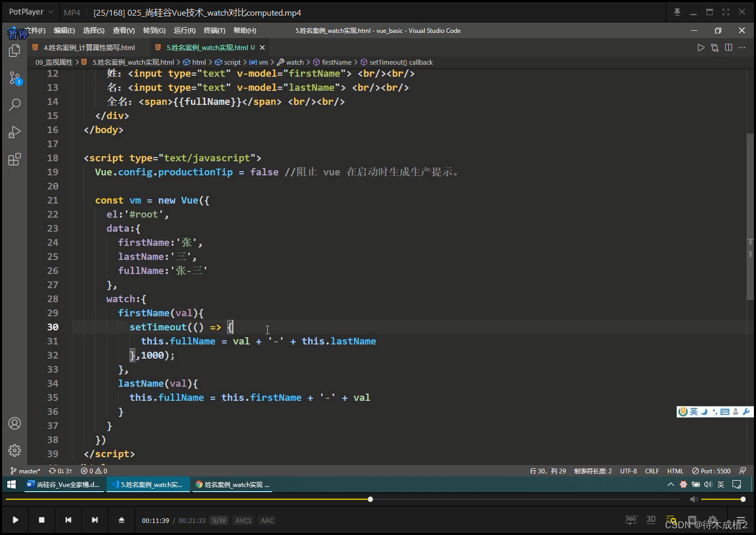This screenshot has height=535, width=756.
Task: Open the Extensions view
Action: click(x=15, y=159)
